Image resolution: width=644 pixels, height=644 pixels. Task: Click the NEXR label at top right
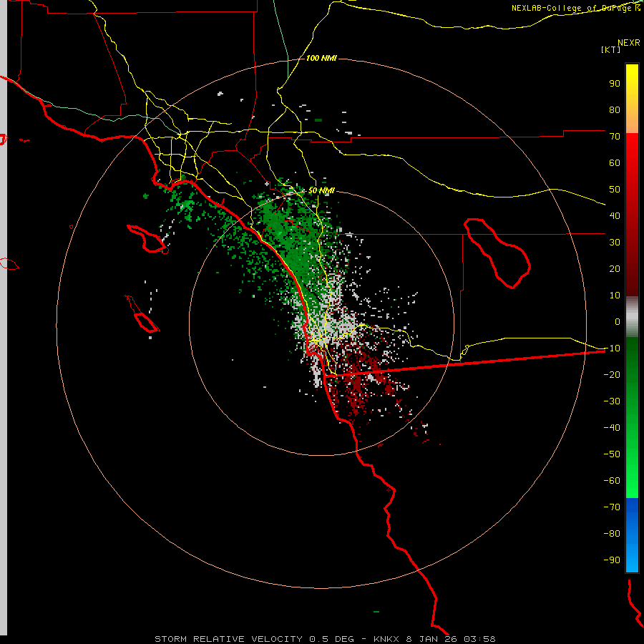tap(629, 43)
